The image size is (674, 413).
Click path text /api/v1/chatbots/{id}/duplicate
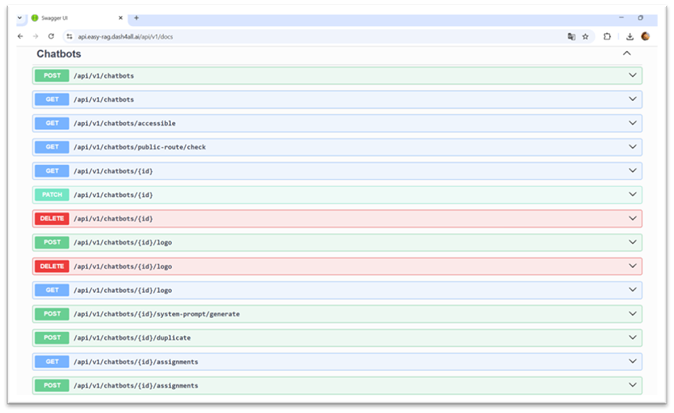click(x=132, y=338)
